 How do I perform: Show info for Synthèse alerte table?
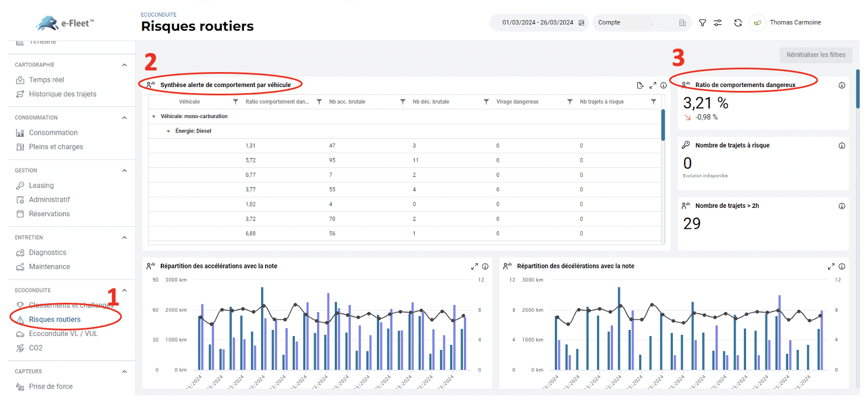pyautogui.click(x=663, y=85)
